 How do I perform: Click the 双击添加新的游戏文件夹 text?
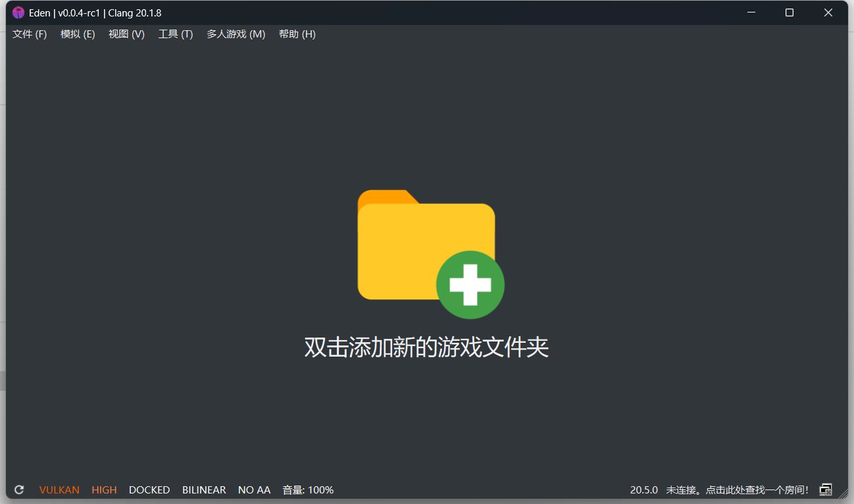tap(426, 347)
